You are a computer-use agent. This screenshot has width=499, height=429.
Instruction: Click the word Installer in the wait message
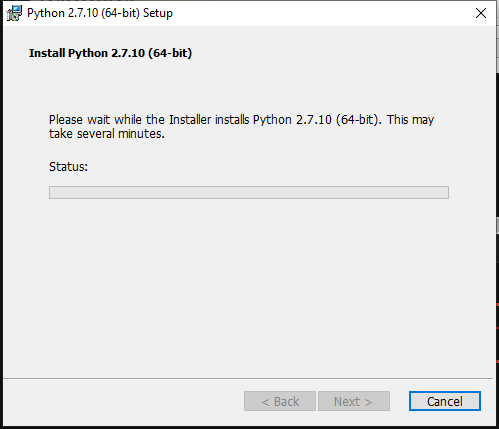click(190, 119)
